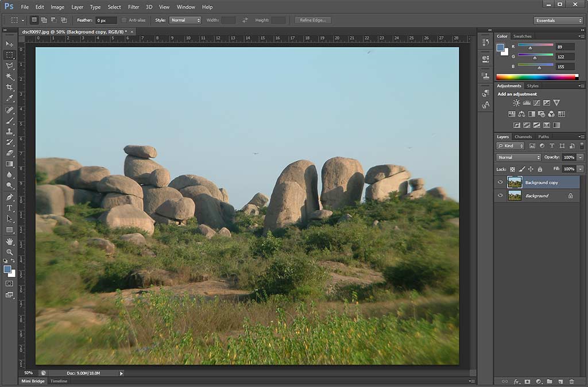The image size is (588, 387).
Task: Click the Refine Edge button
Action: click(x=313, y=20)
